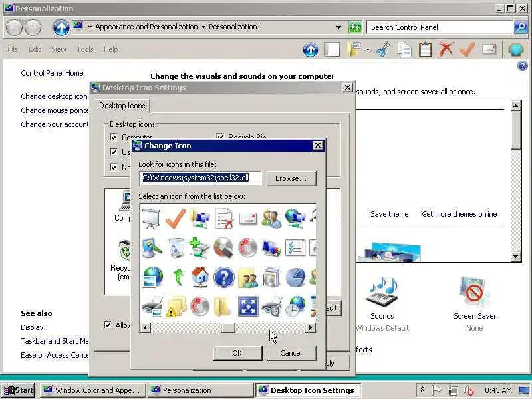Expand the dropdown arrow before Appearance and Personalization
The height and width of the screenshot is (399, 532).
(x=90, y=27)
